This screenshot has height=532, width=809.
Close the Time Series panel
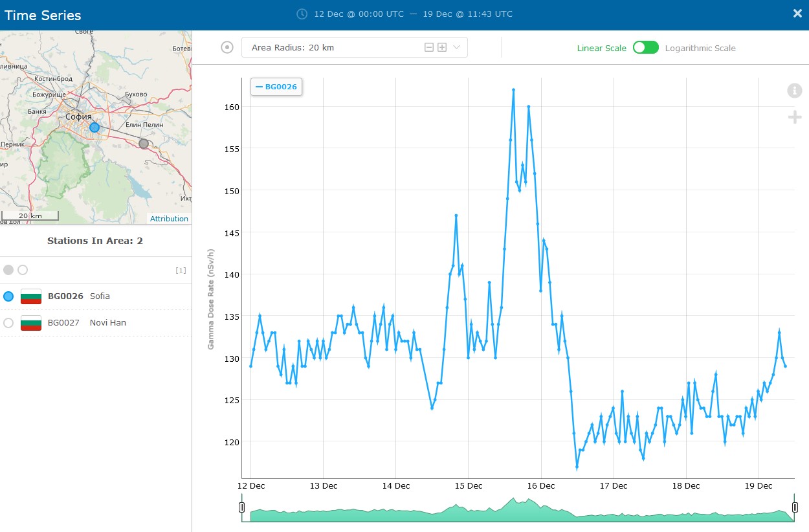797,14
